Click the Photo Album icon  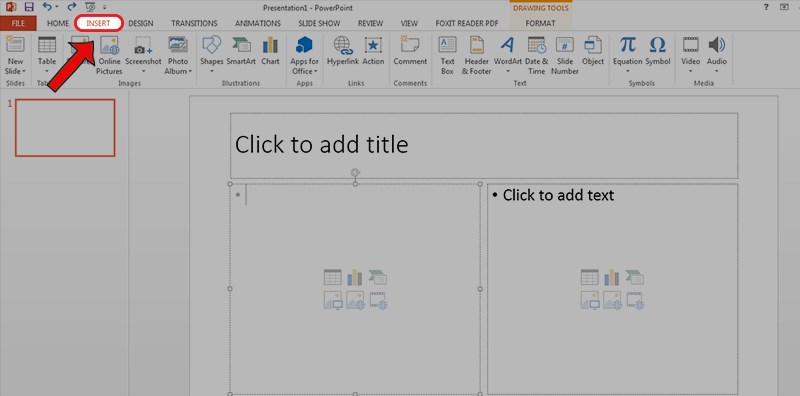coord(178,45)
